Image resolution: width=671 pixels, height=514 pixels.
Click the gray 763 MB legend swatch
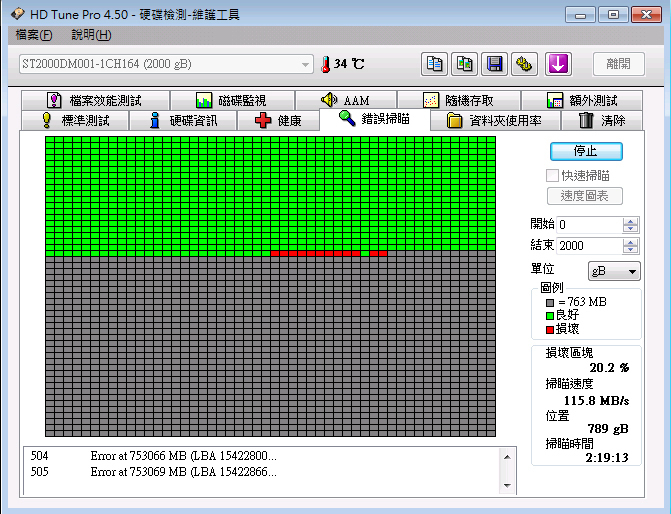click(x=550, y=303)
